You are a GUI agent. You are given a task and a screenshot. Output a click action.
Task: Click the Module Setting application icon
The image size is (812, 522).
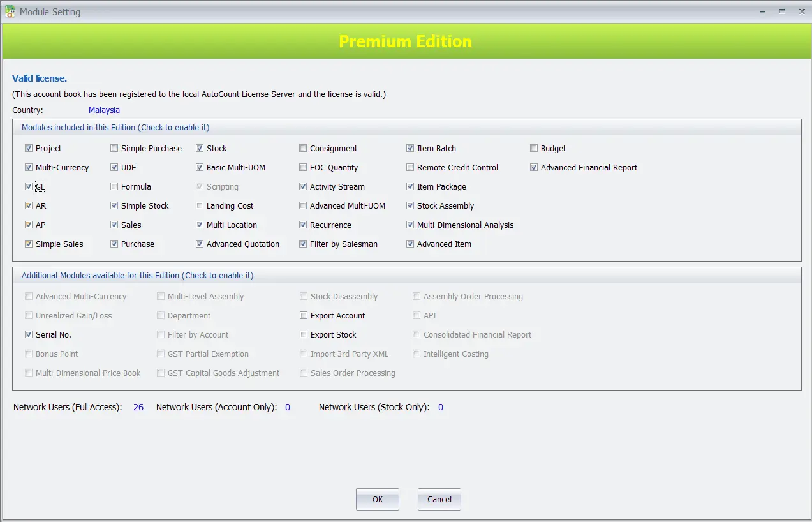click(10, 11)
